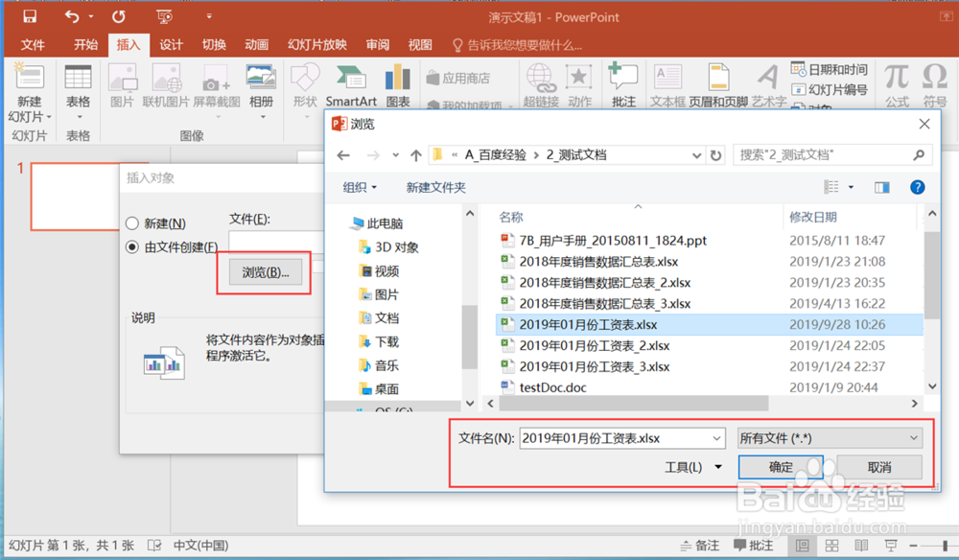Switch to the 幻灯片放映 tab
The height and width of the screenshot is (560, 959).
[316, 45]
